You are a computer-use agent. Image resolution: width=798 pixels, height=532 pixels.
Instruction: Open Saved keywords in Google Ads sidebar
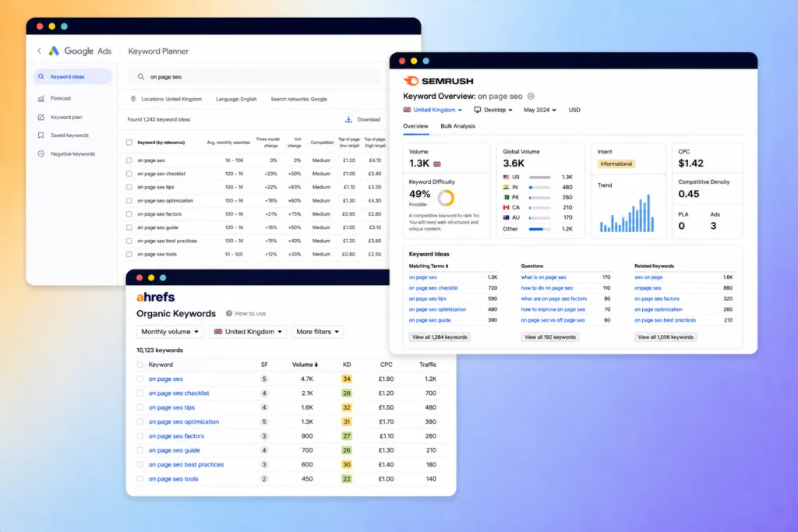[69, 136]
